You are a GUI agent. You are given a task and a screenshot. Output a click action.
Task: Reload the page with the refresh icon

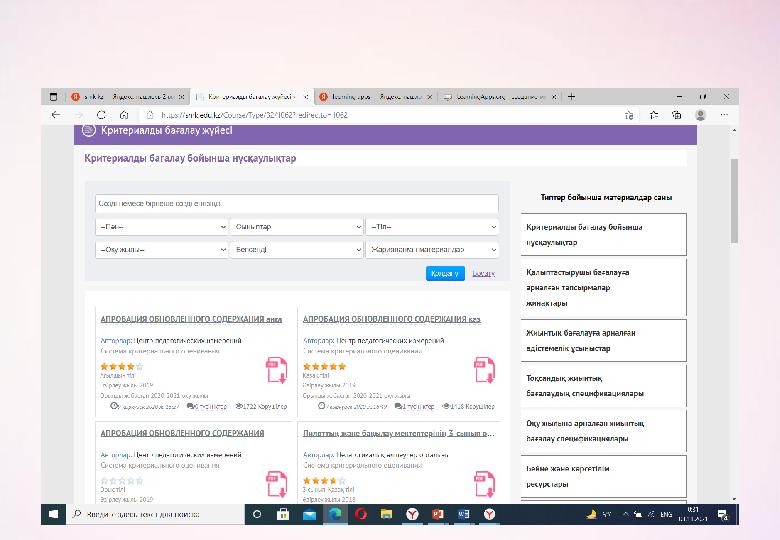pyautogui.click(x=101, y=115)
